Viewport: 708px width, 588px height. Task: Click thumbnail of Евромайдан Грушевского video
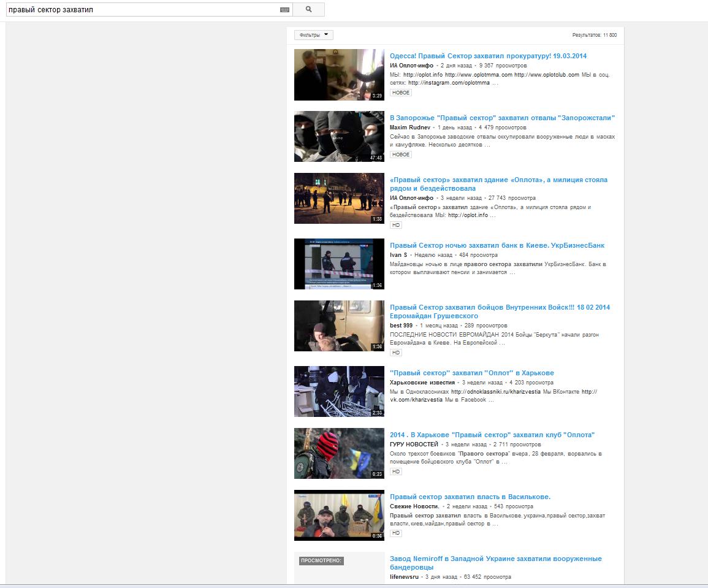coord(339,326)
